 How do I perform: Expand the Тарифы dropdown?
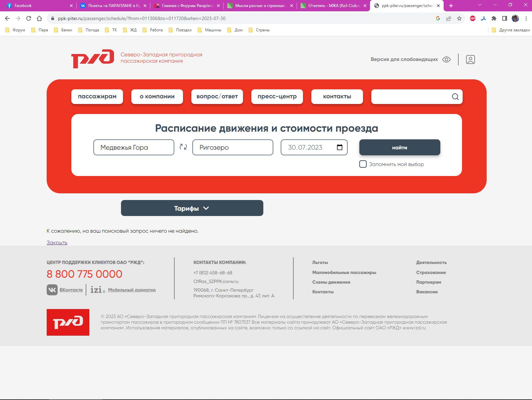pos(192,208)
